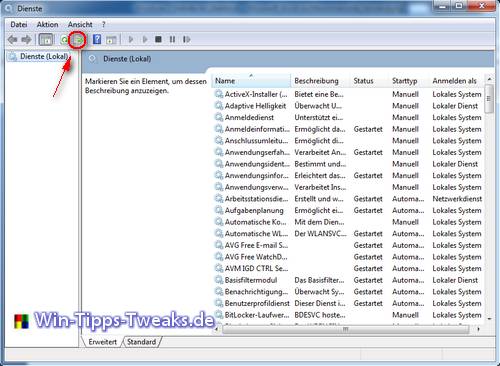Click the vertical scrollbar up arrow
The image size is (500, 366).
pyautogui.click(x=489, y=79)
